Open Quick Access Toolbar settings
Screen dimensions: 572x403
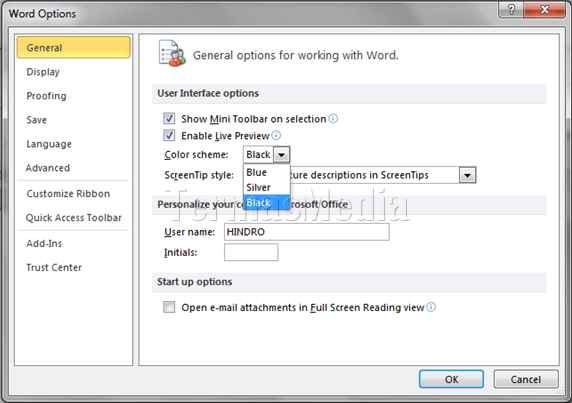74,218
